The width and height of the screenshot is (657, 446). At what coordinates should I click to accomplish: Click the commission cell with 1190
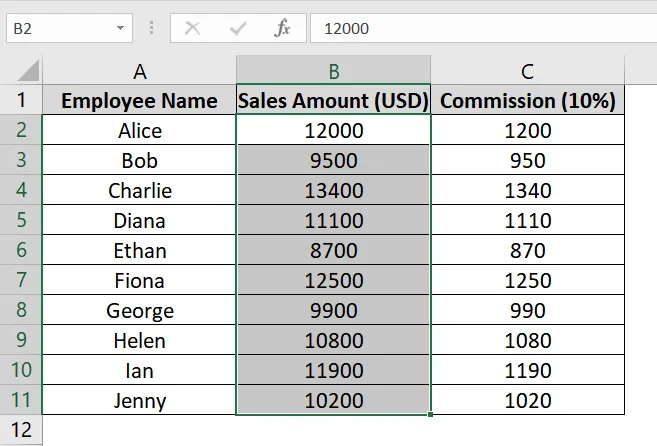[528, 370]
